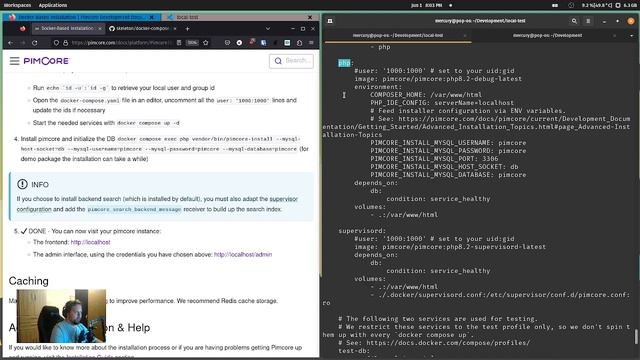Click the Caching heading
The height and width of the screenshot is (360, 640).
[x=29, y=281]
